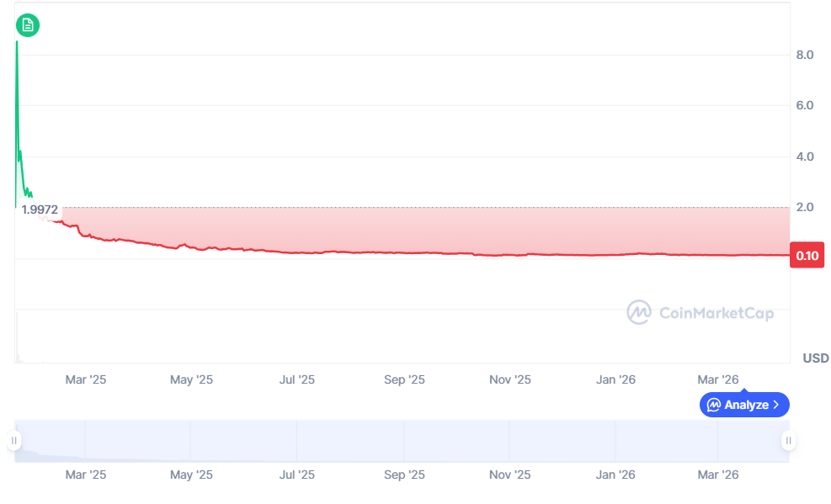Click the green price spike peak on chart
The image size is (831, 504).
click(x=17, y=42)
